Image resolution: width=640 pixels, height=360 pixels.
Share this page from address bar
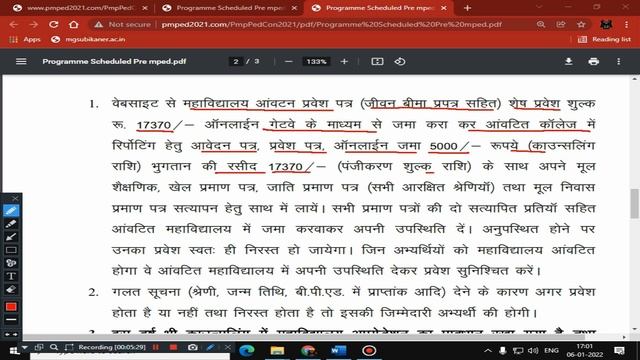561,24
